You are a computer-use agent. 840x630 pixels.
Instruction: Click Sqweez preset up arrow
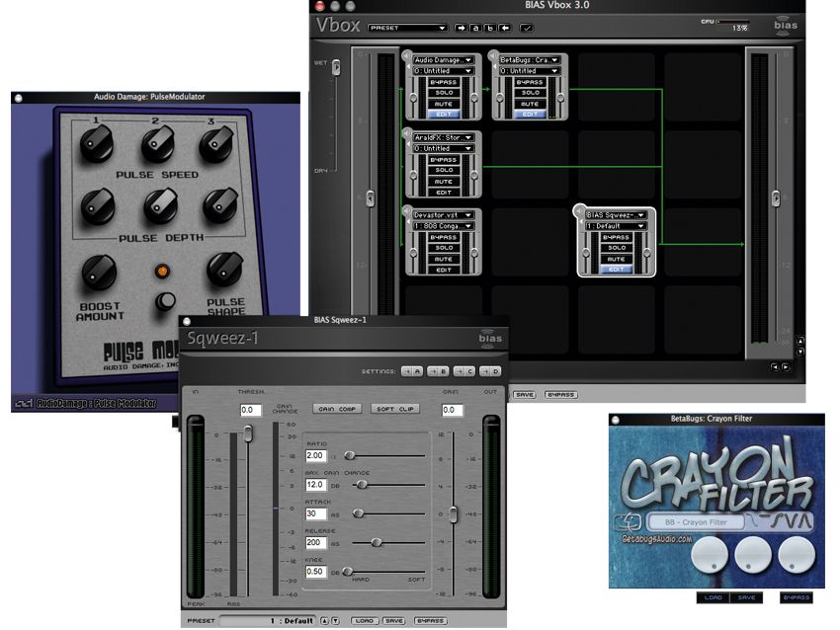(324, 621)
